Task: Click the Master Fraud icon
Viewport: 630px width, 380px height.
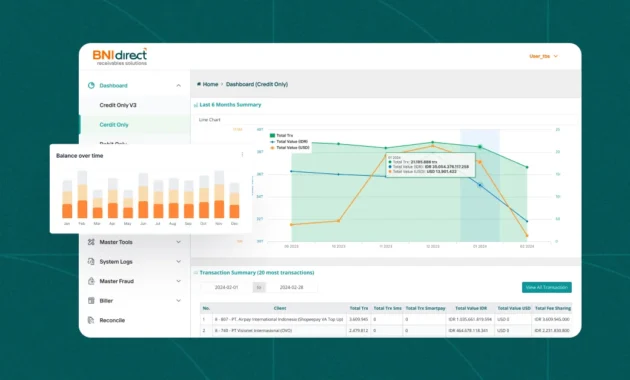Action: pos(91,281)
